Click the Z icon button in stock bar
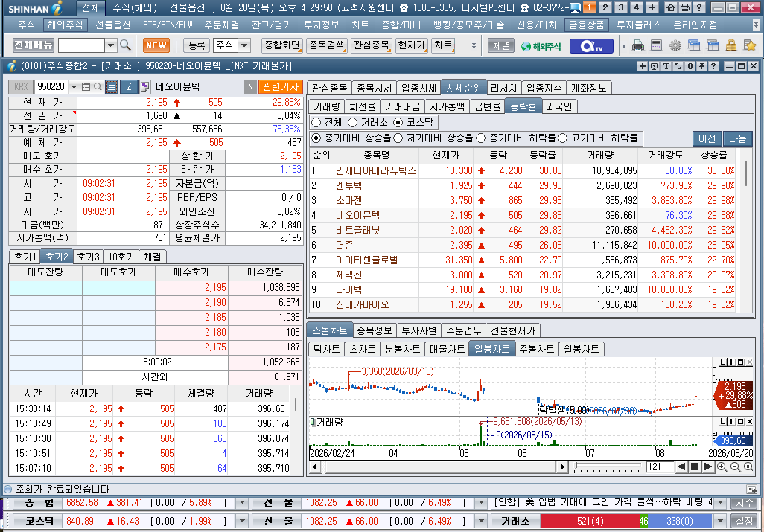 click(129, 87)
